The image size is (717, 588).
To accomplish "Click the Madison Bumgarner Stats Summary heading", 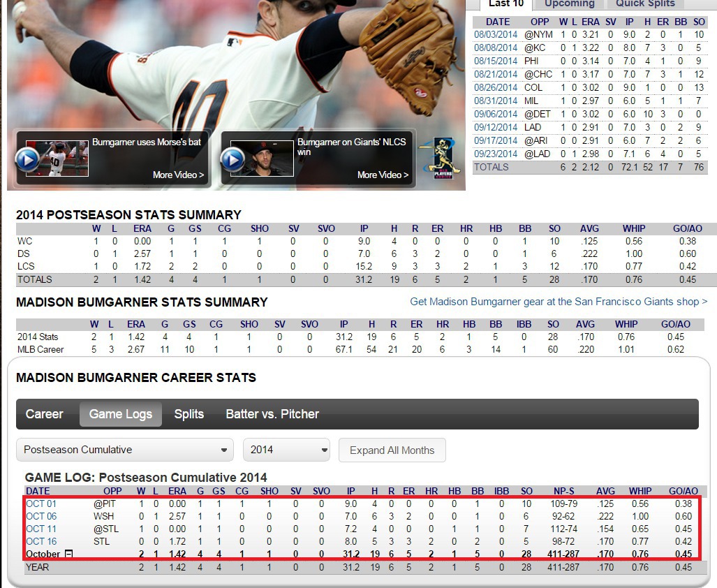I will pyautogui.click(x=142, y=302).
